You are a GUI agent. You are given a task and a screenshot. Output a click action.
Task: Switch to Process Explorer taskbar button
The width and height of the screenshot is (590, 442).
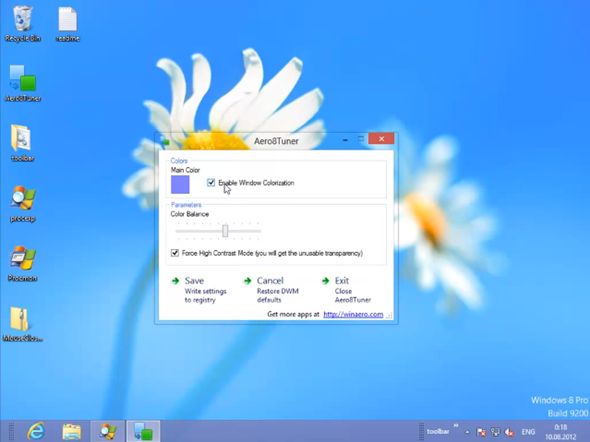click(x=107, y=431)
